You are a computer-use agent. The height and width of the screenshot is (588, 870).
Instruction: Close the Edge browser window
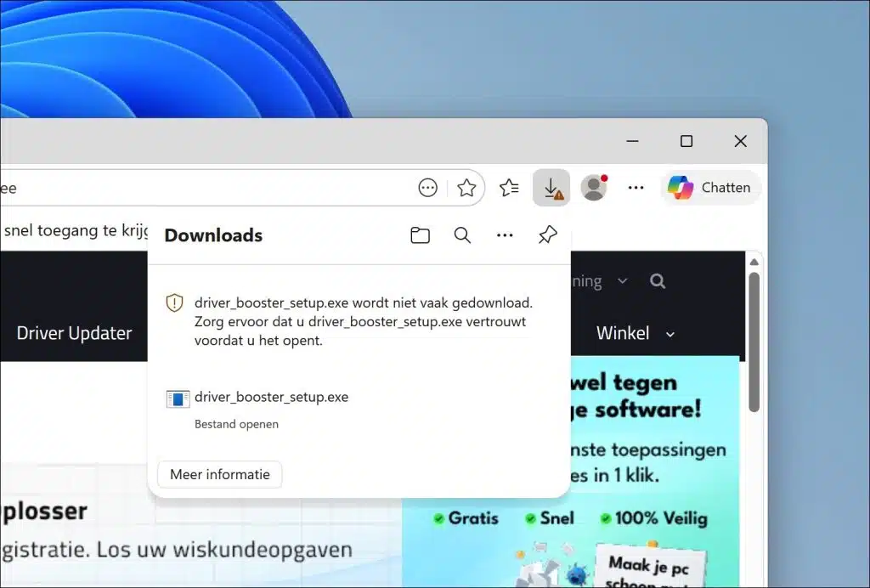(x=740, y=141)
